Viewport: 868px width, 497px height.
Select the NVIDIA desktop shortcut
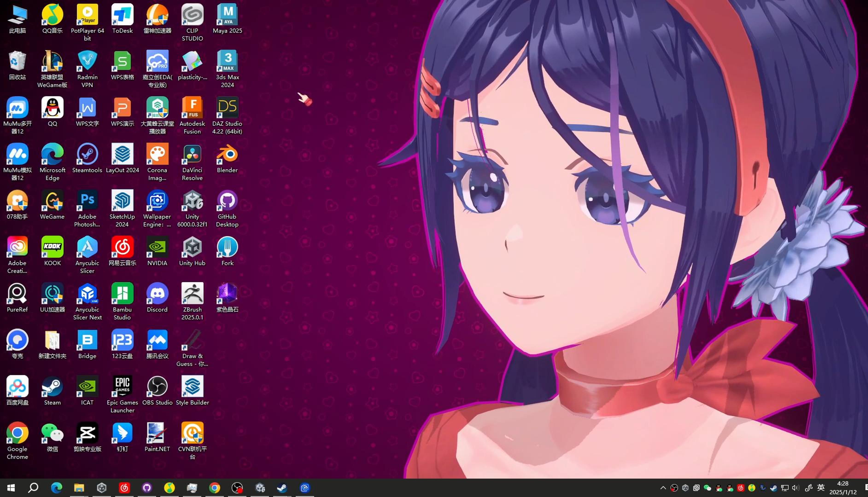point(157,251)
